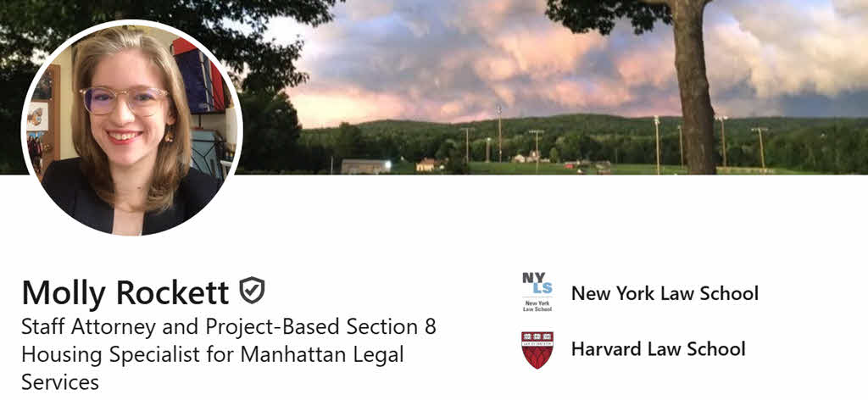Viewport: 868px width, 400px height.
Task: Click "Section 8" in the headline
Action: [x=397, y=327]
